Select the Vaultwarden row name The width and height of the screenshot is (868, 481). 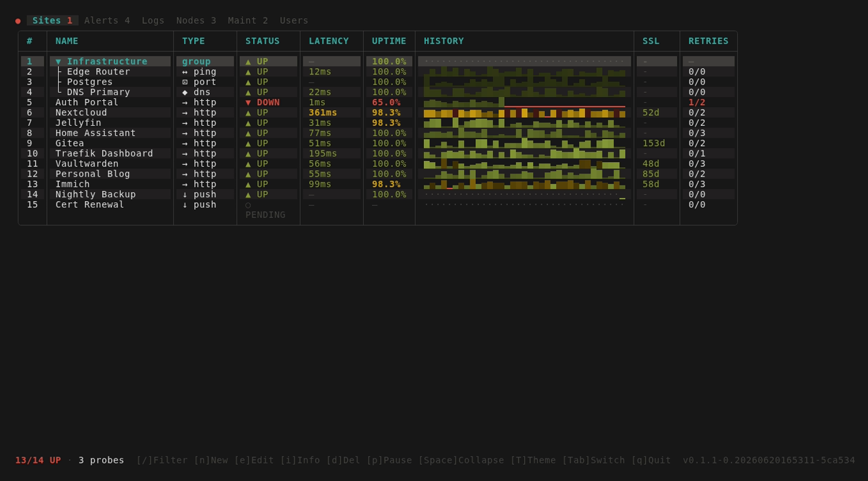click(87, 163)
